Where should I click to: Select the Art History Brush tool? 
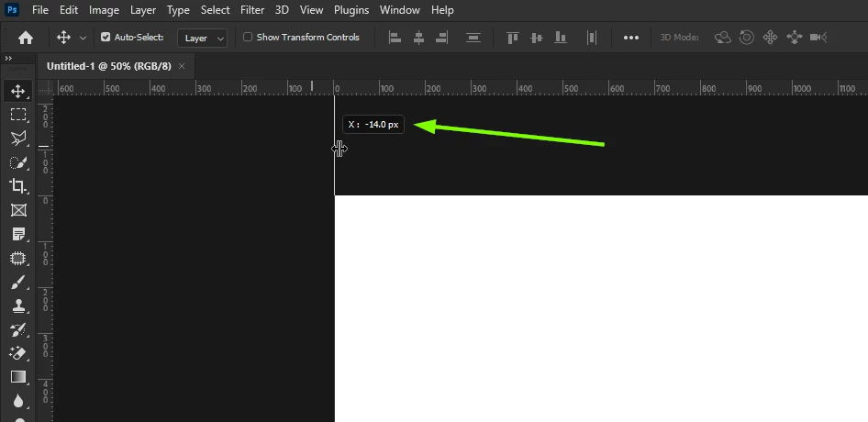pos(17,330)
